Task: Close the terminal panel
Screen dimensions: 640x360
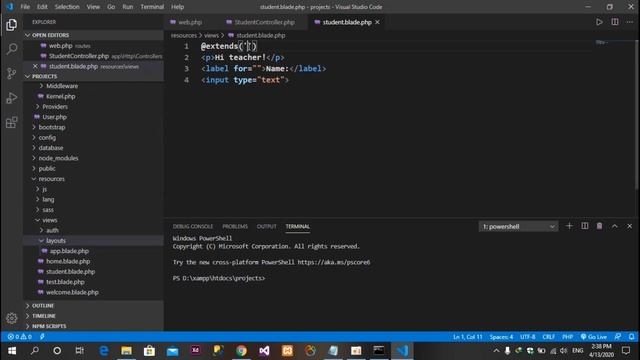Action: [x=629, y=226]
